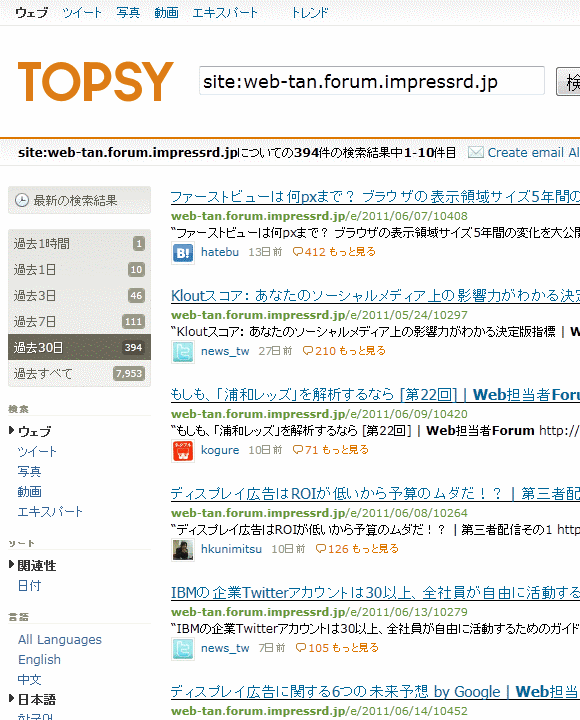Screen dimensions: 580x720
Task: Open news_tw username on the Klout result
Action: [x=225, y=351]
